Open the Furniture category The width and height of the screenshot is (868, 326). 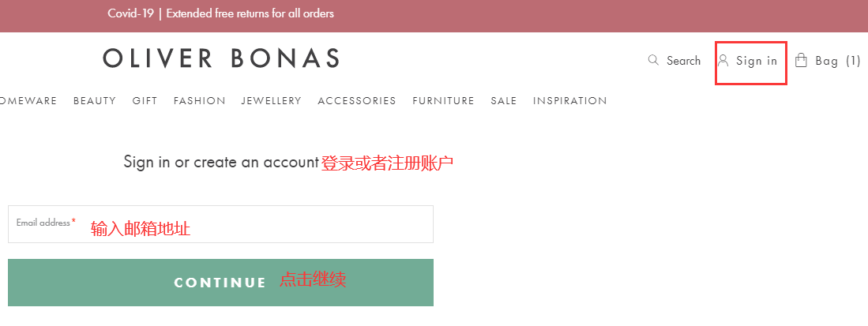443,101
